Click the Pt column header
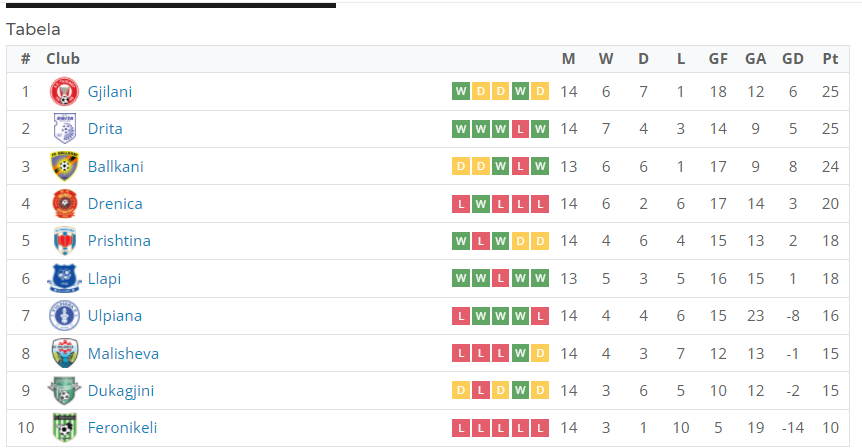 coord(830,59)
